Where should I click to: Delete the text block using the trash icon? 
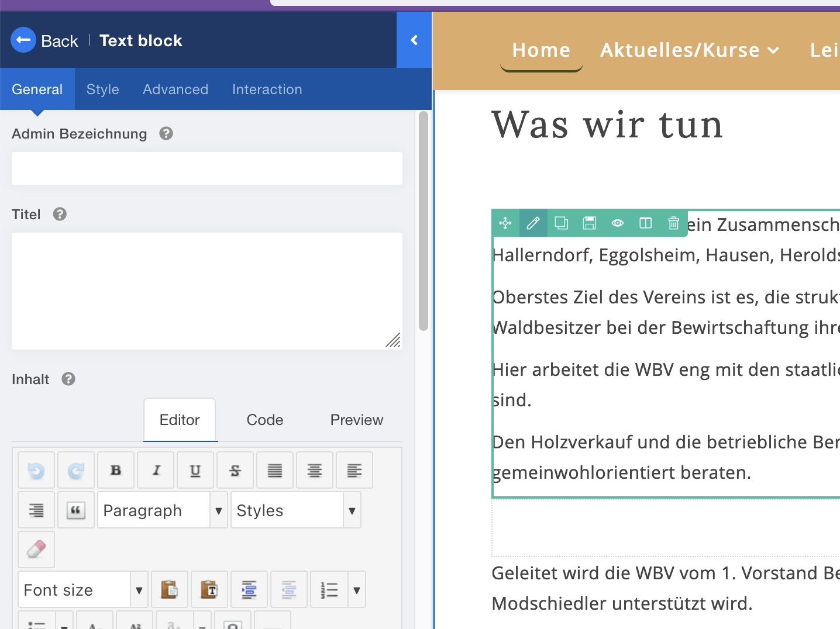pyautogui.click(x=673, y=223)
